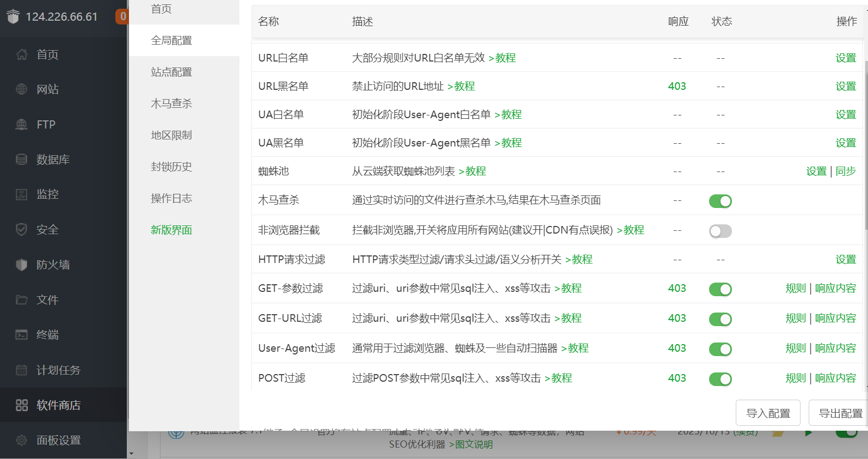This screenshot has height=459, width=868.
Task: Click the 面板设置 gear icon
Action: (21, 440)
